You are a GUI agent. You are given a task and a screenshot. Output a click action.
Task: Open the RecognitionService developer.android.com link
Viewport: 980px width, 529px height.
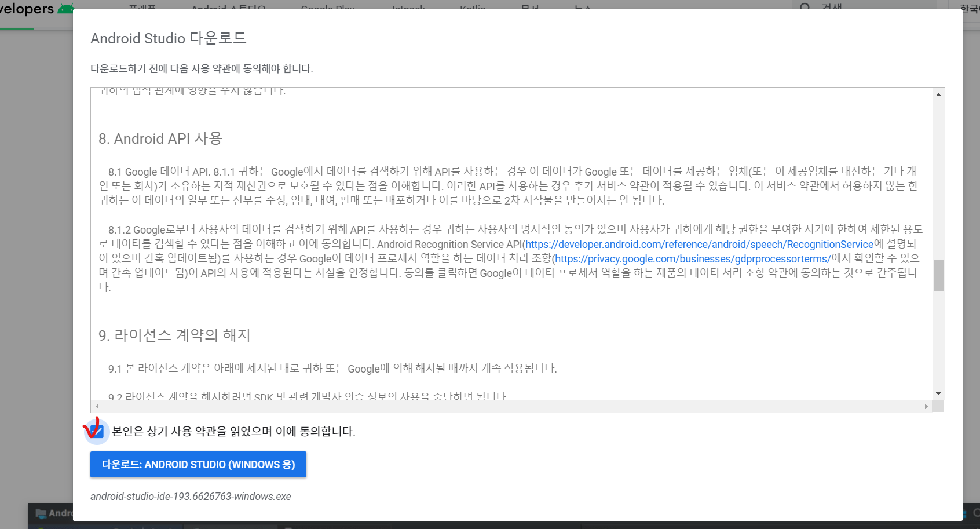pos(700,245)
